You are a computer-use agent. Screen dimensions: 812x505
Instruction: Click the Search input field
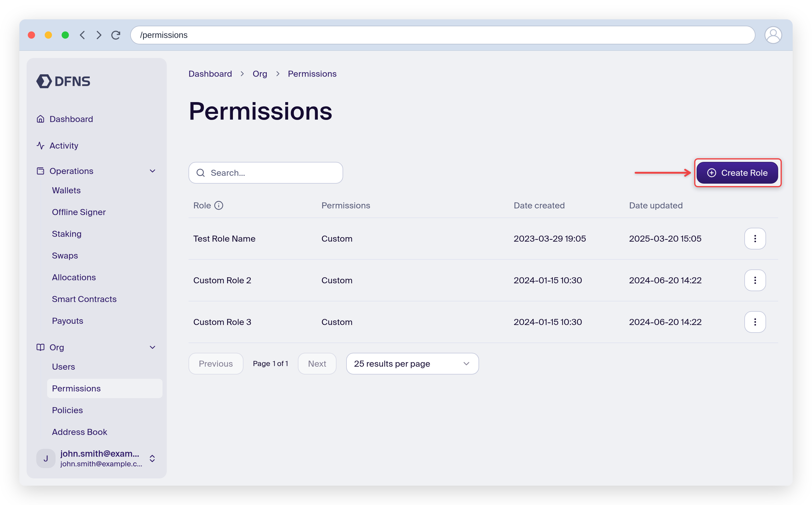pyautogui.click(x=266, y=173)
